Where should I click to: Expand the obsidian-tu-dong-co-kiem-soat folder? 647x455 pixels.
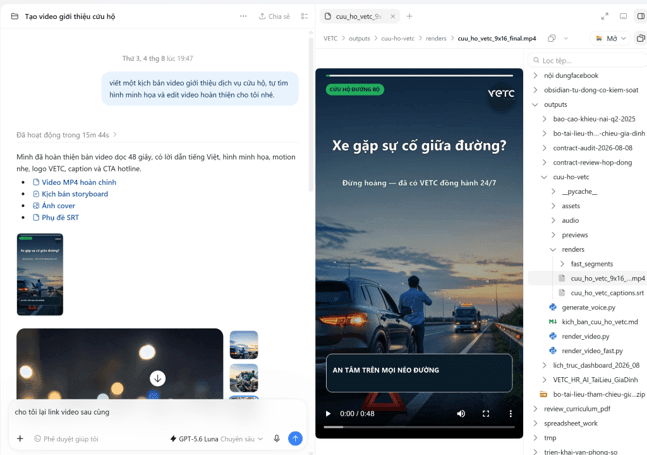(x=536, y=90)
